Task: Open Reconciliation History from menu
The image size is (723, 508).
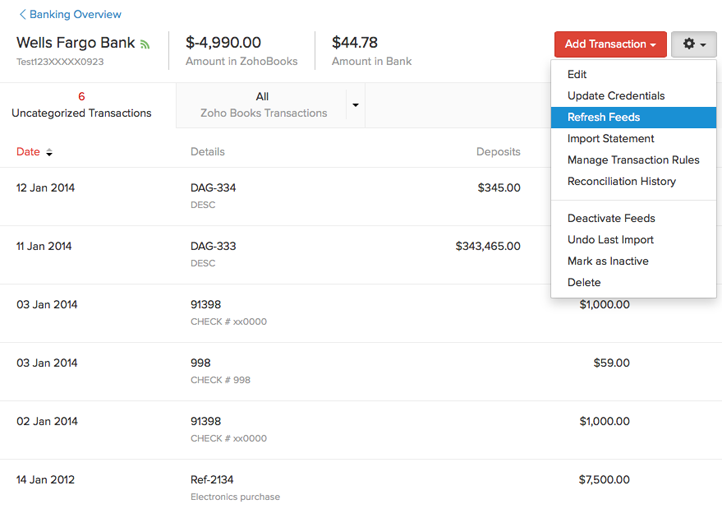Action: click(621, 182)
